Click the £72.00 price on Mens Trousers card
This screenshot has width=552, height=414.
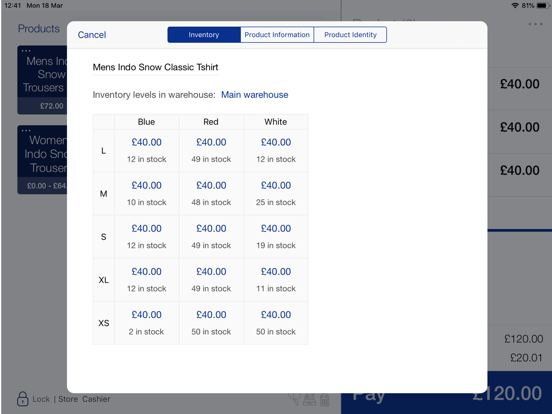point(52,106)
